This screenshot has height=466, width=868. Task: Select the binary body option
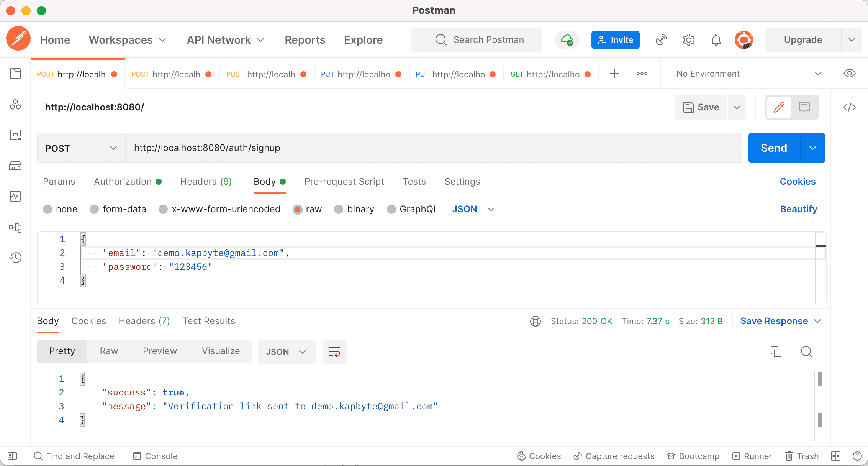tap(339, 209)
